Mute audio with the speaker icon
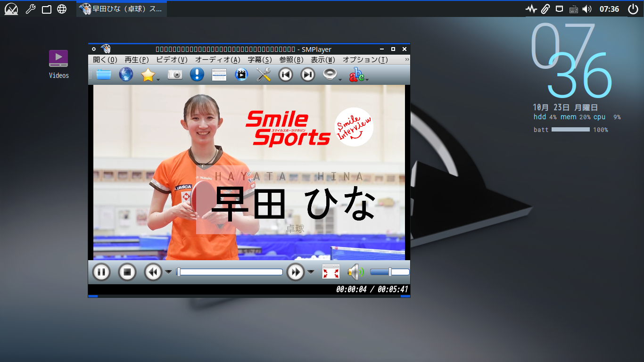The width and height of the screenshot is (644, 362). pyautogui.click(x=356, y=272)
